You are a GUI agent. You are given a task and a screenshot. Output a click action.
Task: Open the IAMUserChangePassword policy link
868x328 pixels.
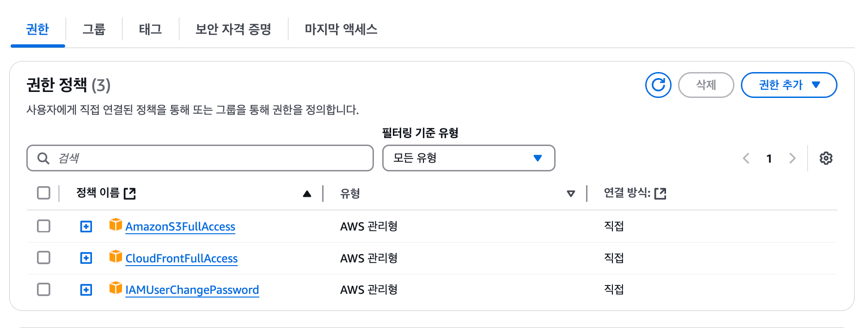(x=192, y=290)
